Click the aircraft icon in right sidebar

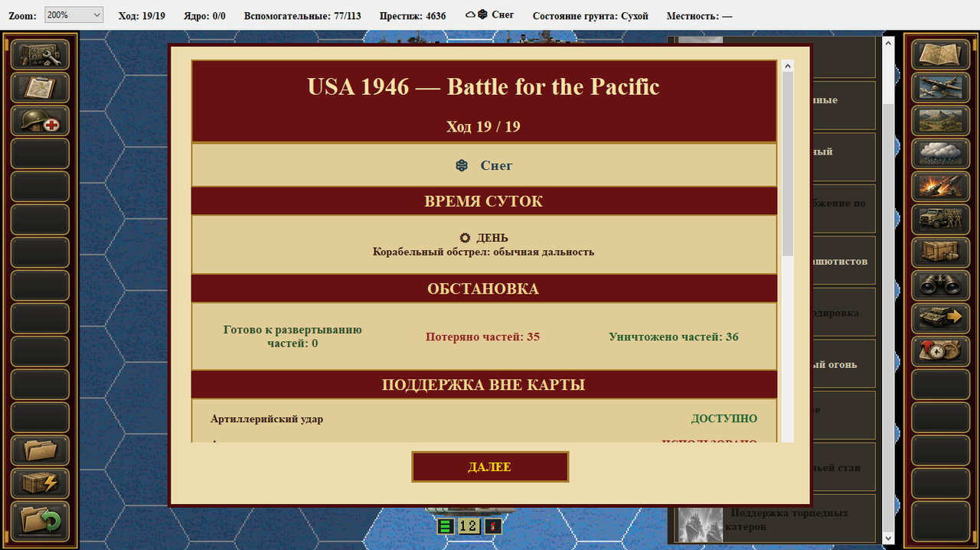pos(940,88)
